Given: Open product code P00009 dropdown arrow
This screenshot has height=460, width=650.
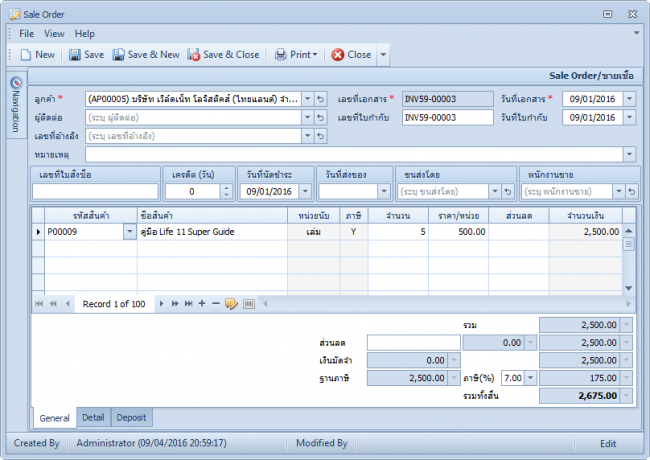Looking at the screenshot, I should pyautogui.click(x=130, y=232).
